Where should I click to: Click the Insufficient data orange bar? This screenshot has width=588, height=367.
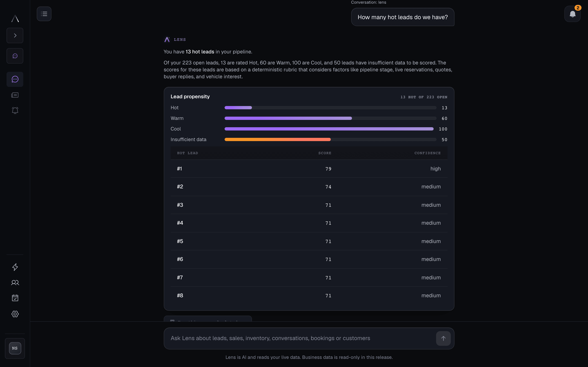[x=277, y=139]
